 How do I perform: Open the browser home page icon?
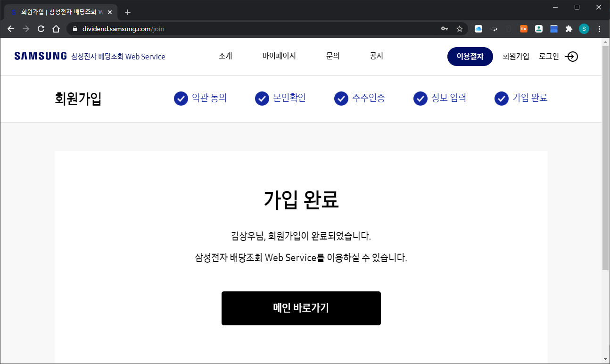(x=56, y=29)
